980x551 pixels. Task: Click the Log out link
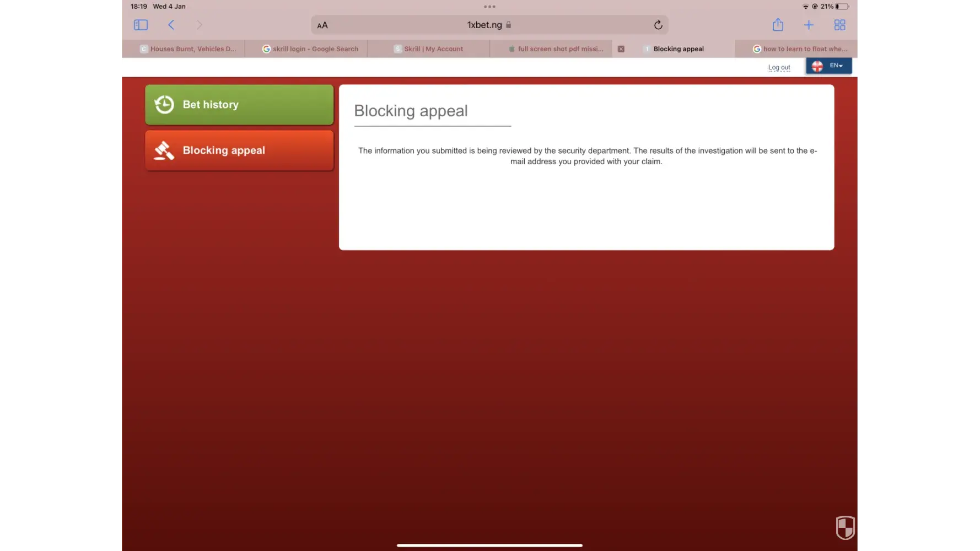[779, 67]
